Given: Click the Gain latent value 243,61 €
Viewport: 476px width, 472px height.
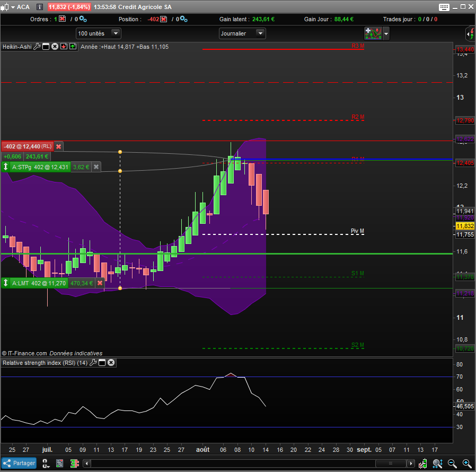Looking at the screenshot, I should click(263, 19).
